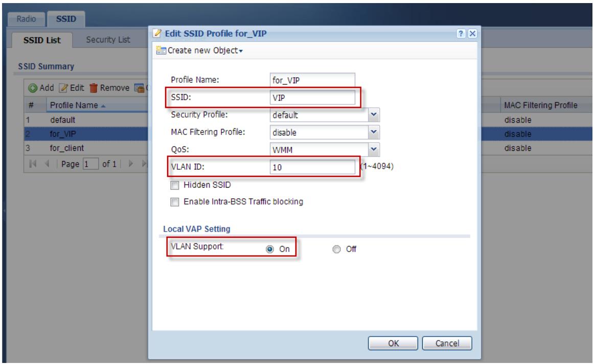This screenshot has height=364, width=594.
Task: Click the Profile Name input field
Action: click(312, 80)
